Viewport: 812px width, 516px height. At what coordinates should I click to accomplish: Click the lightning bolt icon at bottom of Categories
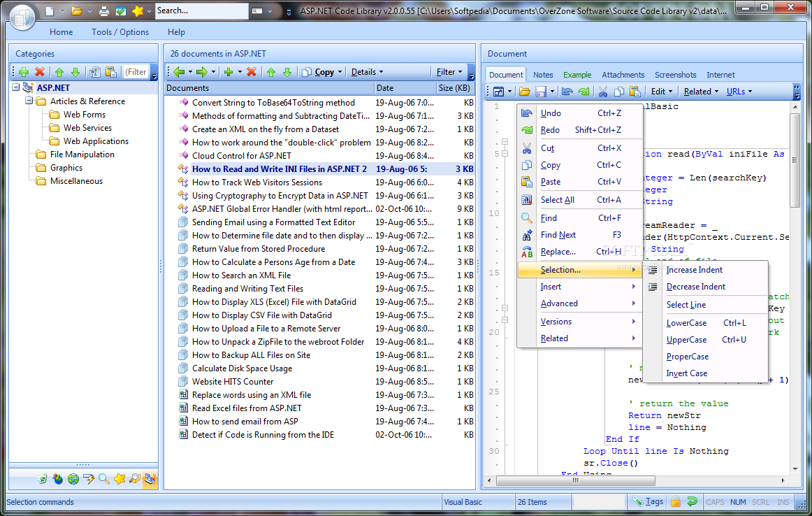(x=89, y=479)
